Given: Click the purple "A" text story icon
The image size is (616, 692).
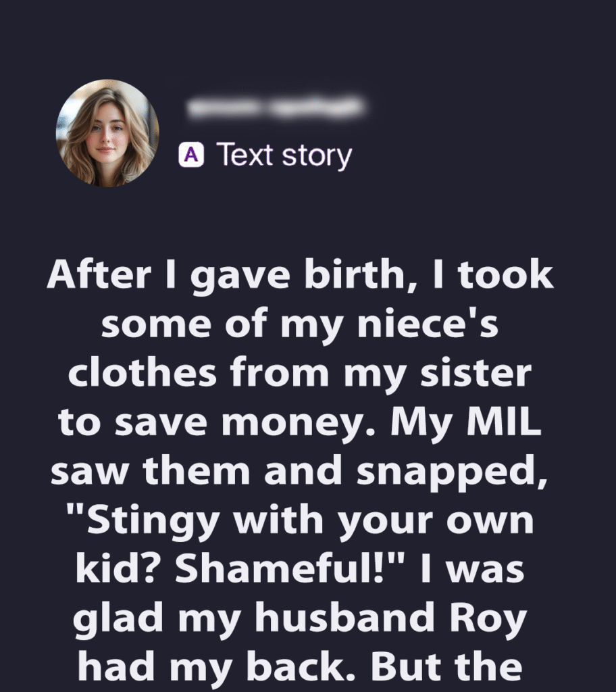Looking at the screenshot, I should coord(191,155).
